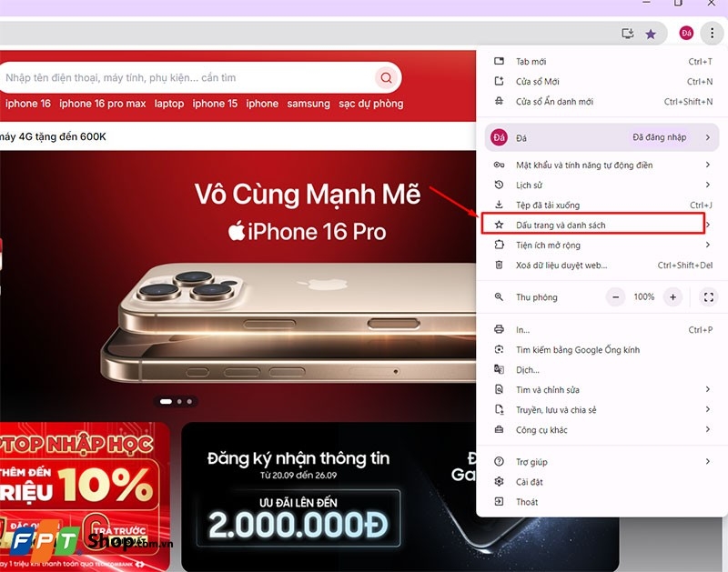Viewport: 728px width, 572px height.
Task: Expand the Lịch sử submenu arrow
Action: pyautogui.click(x=708, y=185)
